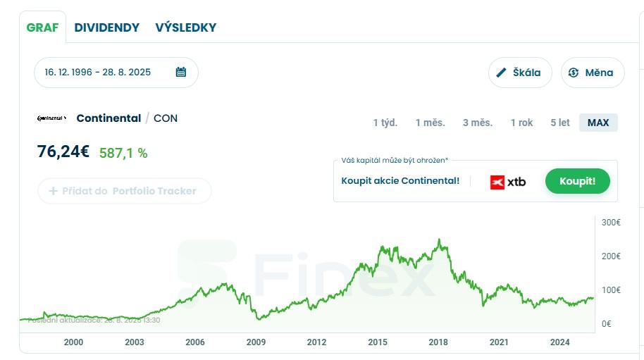
Task: Click the pencil icon beside Škála
Action: pos(502,73)
